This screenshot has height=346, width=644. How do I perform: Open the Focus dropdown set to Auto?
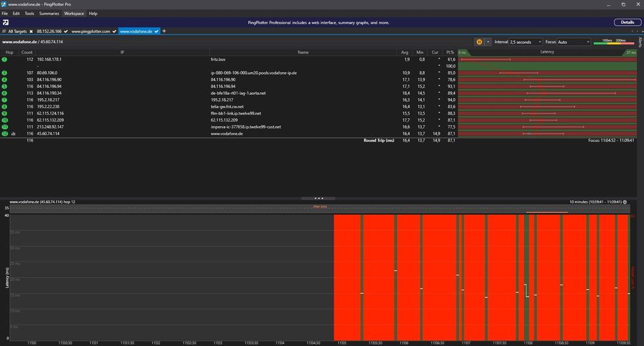coord(574,42)
